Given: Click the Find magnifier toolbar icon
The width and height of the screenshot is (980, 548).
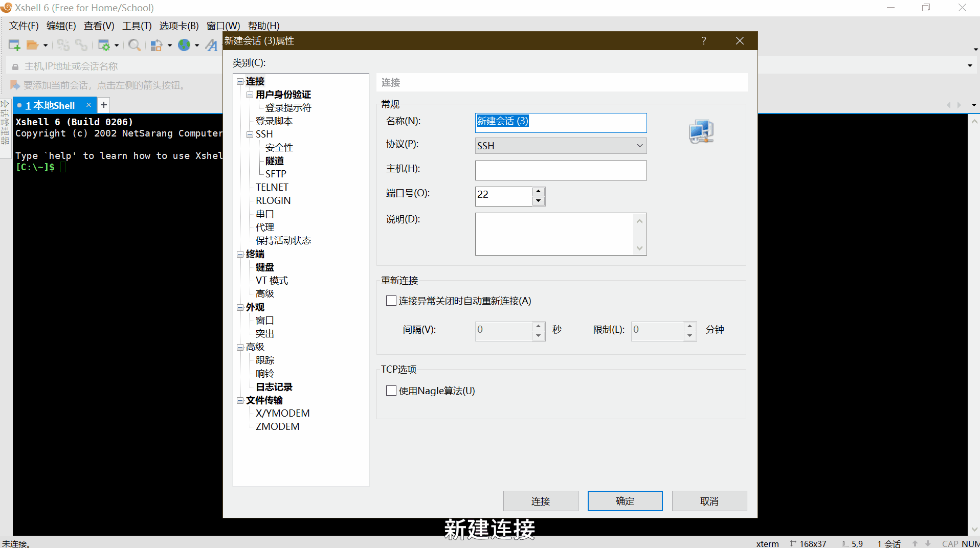Looking at the screenshot, I should 134,45.
